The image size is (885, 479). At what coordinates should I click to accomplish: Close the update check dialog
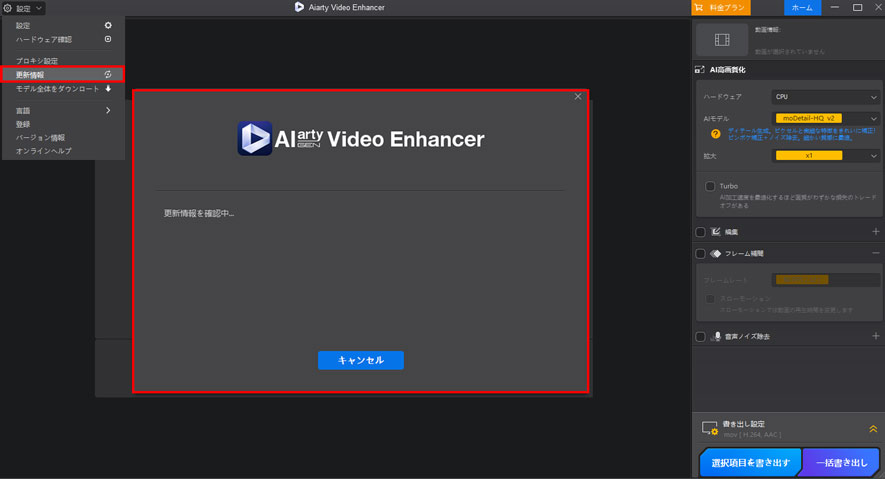[x=577, y=96]
